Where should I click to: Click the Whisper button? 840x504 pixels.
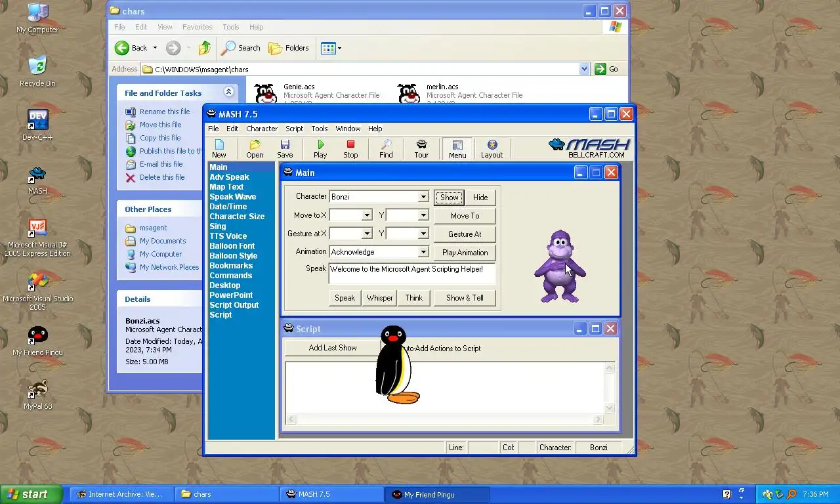(379, 298)
